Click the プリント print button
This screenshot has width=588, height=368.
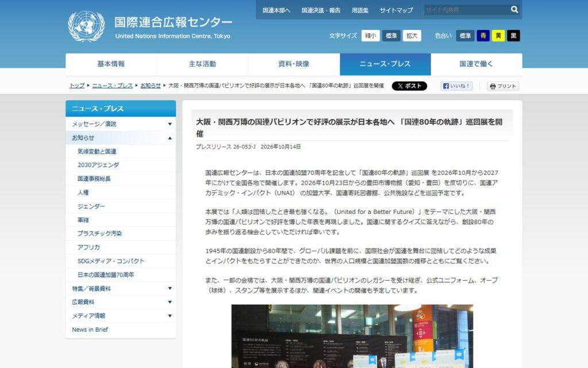(x=503, y=86)
